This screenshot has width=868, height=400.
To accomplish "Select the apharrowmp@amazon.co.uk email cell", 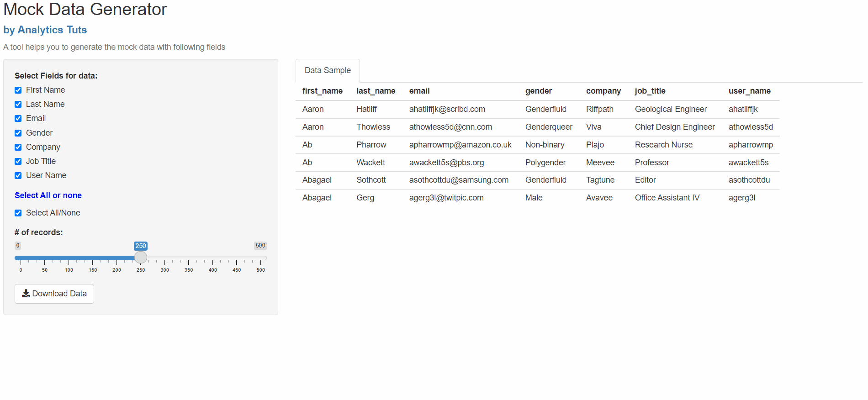I will click(460, 145).
